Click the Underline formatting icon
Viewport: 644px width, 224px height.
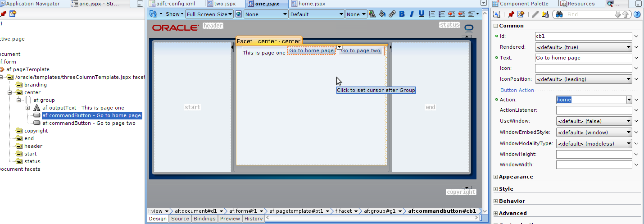click(422, 14)
